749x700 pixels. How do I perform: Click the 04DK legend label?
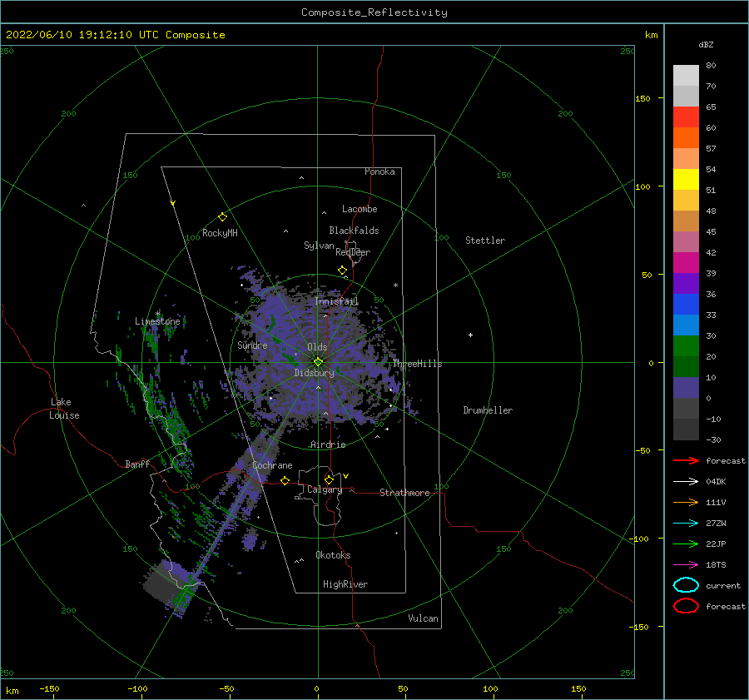pyautogui.click(x=716, y=482)
